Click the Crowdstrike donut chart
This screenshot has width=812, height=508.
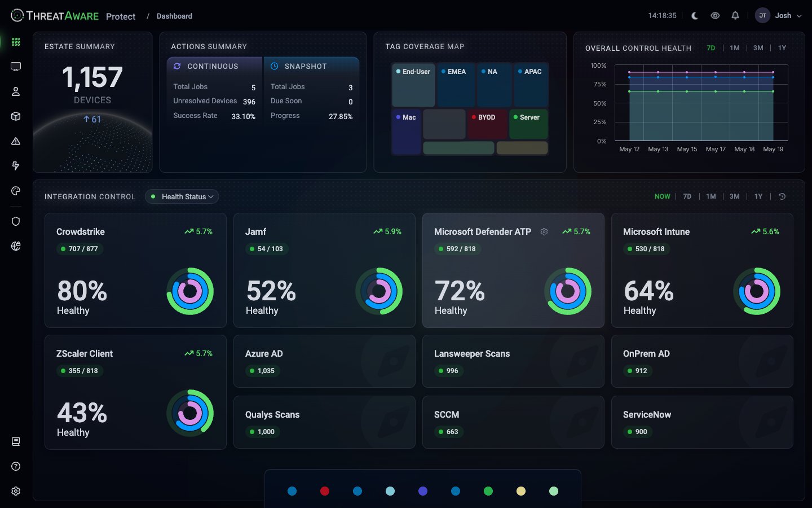pyautogui.click(x=190, y=291)
